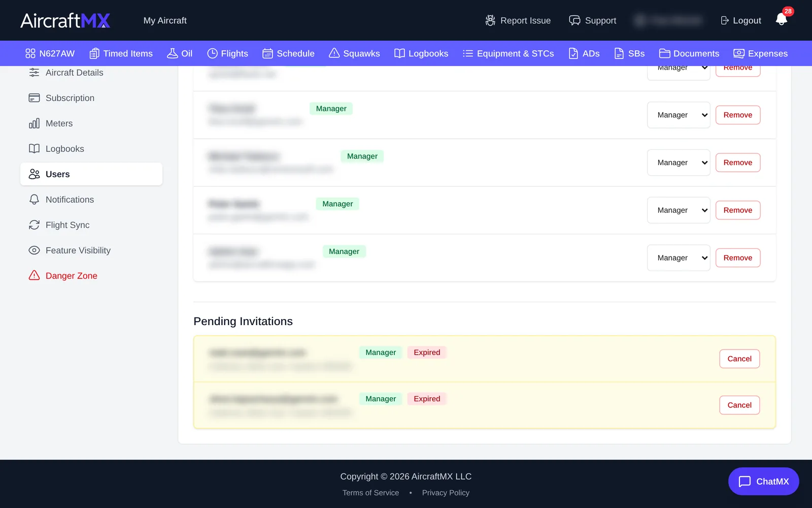Click the Pending Invitations heading
This screenshot has width=812, height=508.
(x=243, y=322)
